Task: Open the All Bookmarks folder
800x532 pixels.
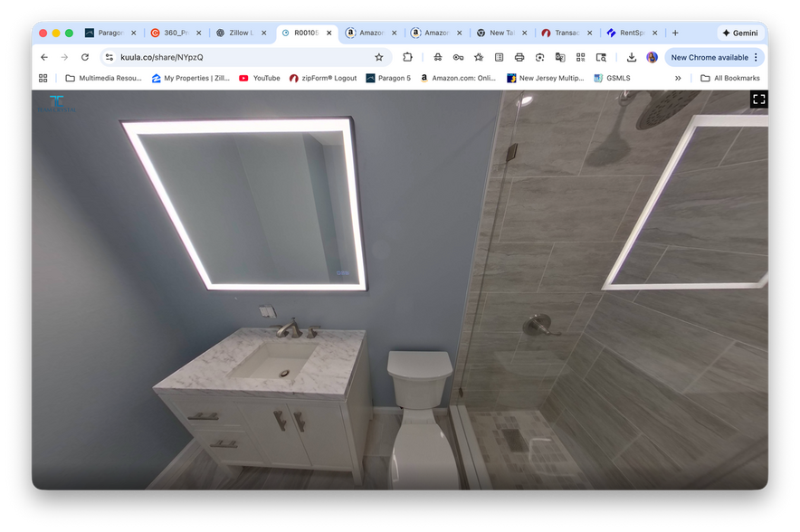Action: 729,79
